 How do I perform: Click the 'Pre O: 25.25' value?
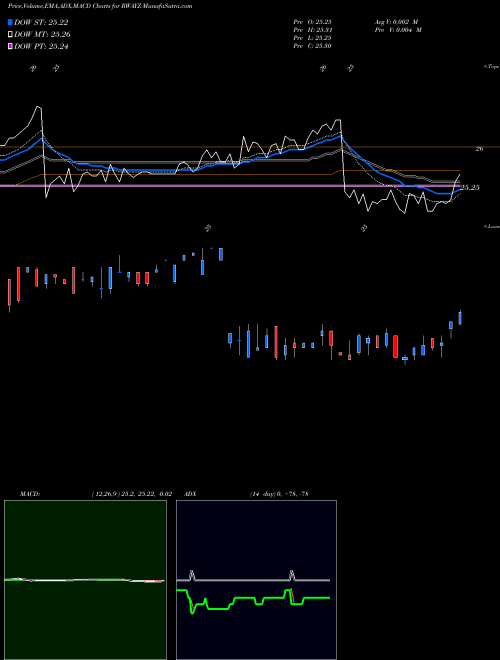click(312, 21)
